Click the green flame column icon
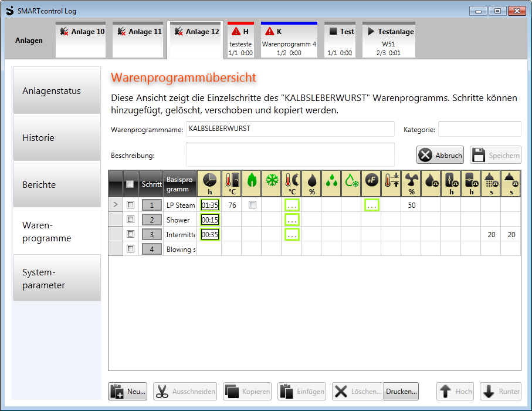This screenshot has width=532, height=411. click(251, 180)
